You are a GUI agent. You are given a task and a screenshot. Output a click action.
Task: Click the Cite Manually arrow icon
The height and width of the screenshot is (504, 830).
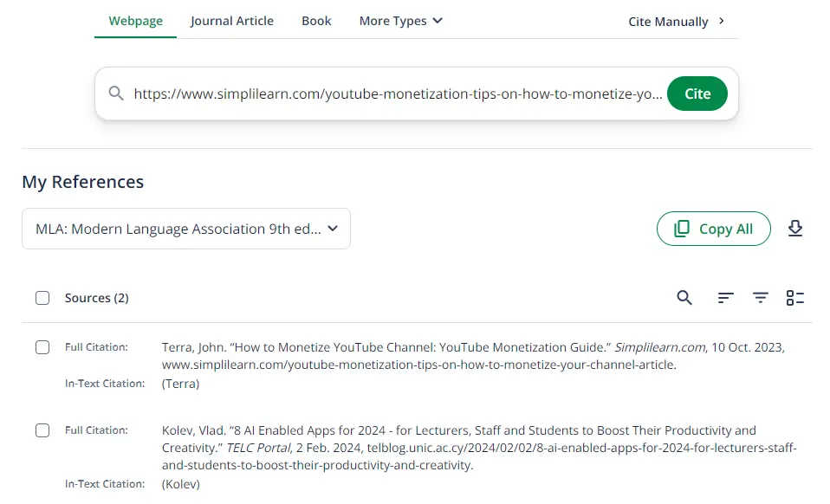tap(722, 21)
